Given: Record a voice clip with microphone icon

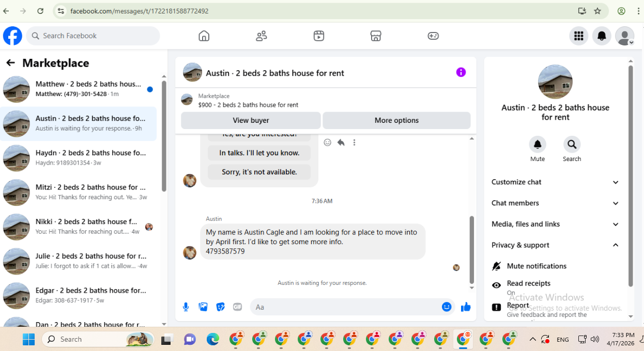Looking at the screenshot, I should pyautogui.click(x=186, y=307).
